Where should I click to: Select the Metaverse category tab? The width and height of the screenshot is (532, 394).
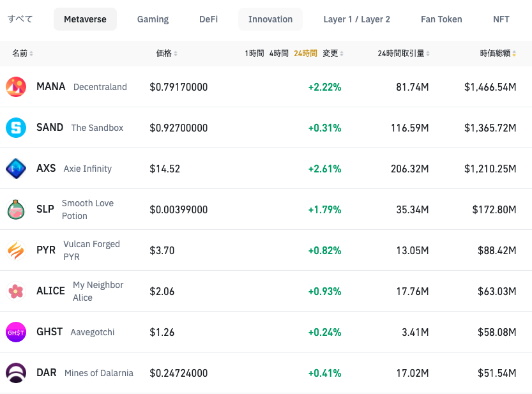pyautogui.click(x=85, y=19)
